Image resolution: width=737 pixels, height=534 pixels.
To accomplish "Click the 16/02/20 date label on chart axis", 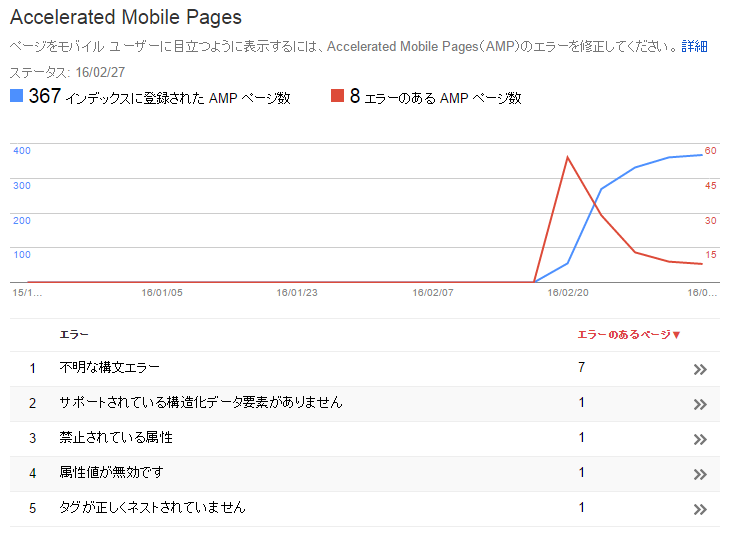I will pyautogui.click(x=568, y=293).
